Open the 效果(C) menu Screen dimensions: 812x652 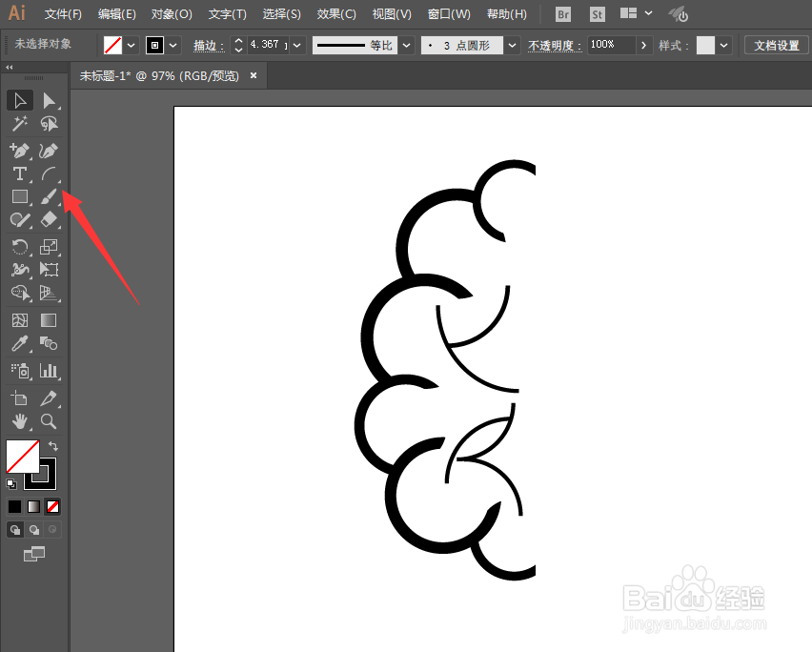(335, 13)
